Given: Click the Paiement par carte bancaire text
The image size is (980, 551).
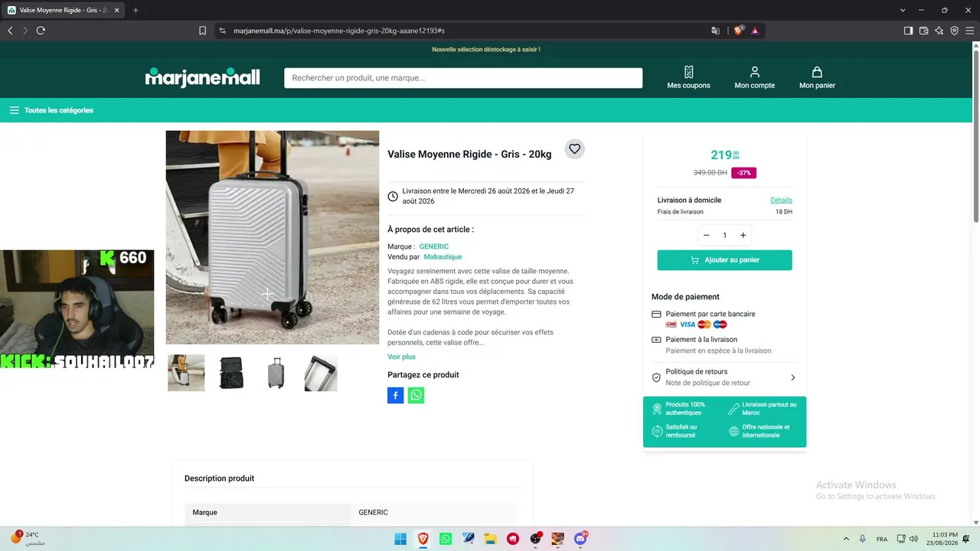Looking at the screenshot, I should 710,314.
